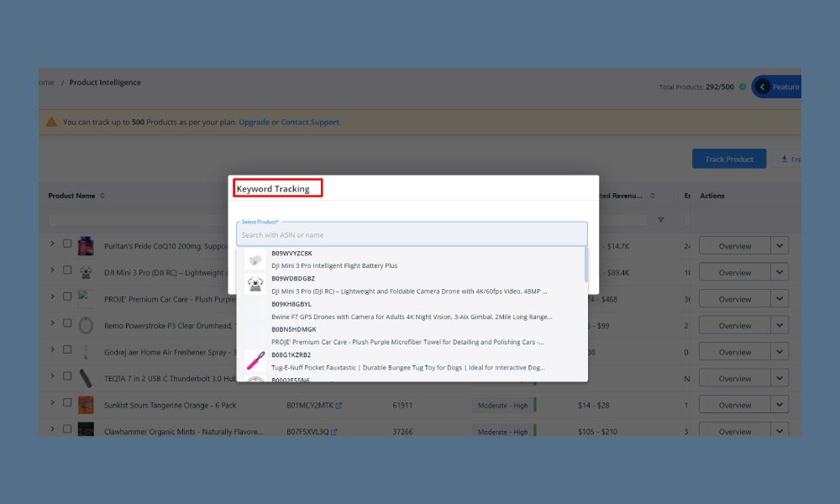Click the warning triangle icon in the banner
840x504 pixels.
click(x=51, y=122)
